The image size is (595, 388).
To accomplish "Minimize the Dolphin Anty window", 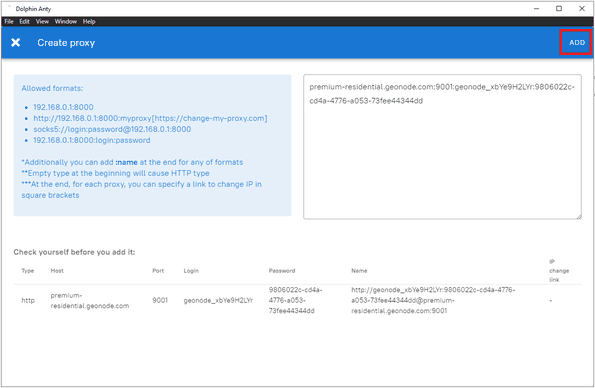I will [x=536, y=8].
